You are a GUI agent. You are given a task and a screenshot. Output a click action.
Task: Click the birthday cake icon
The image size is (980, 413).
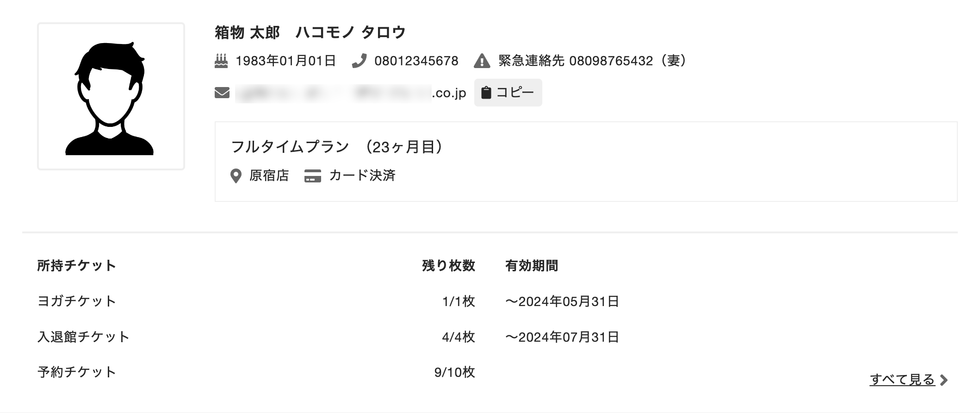click(x=221, y=61)
